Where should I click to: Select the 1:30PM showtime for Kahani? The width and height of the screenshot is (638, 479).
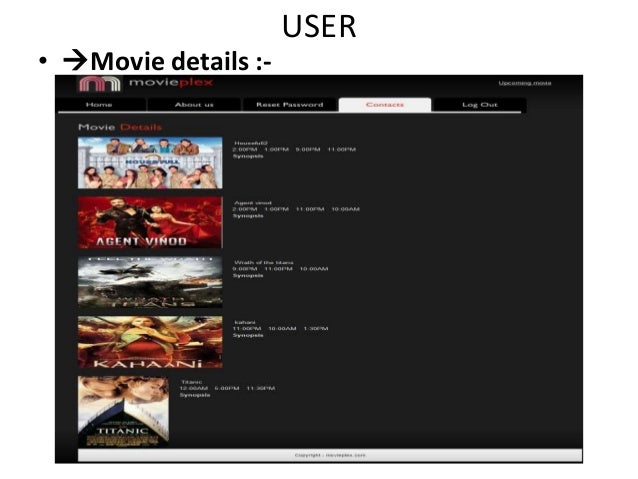click(316, 328)
